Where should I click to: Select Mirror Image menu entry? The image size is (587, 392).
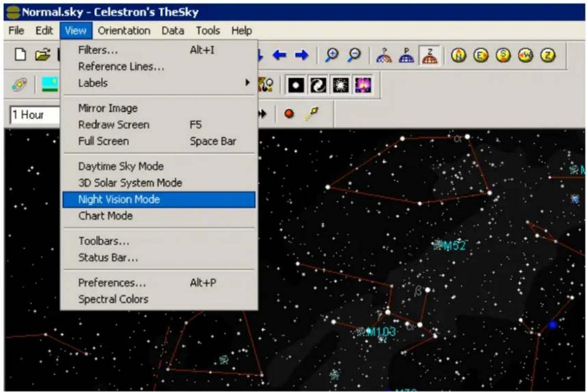[159, 108]
